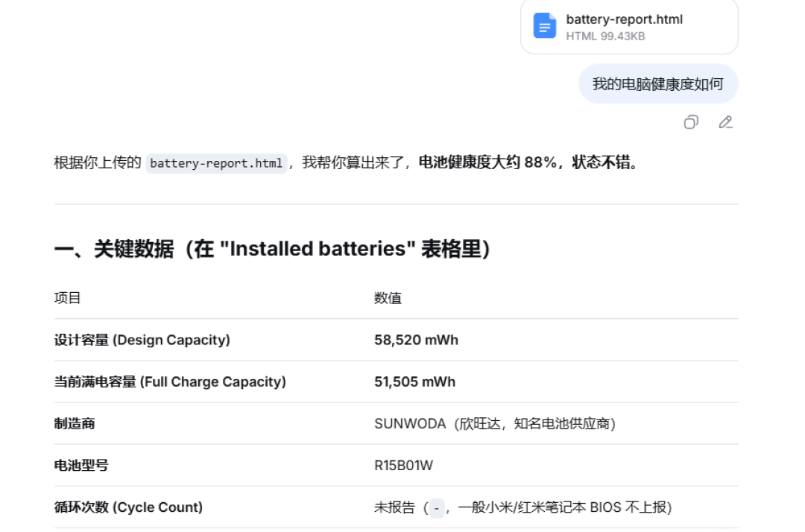
Task: Select the value '58,520 mWh'
Action: pos(417,340)
